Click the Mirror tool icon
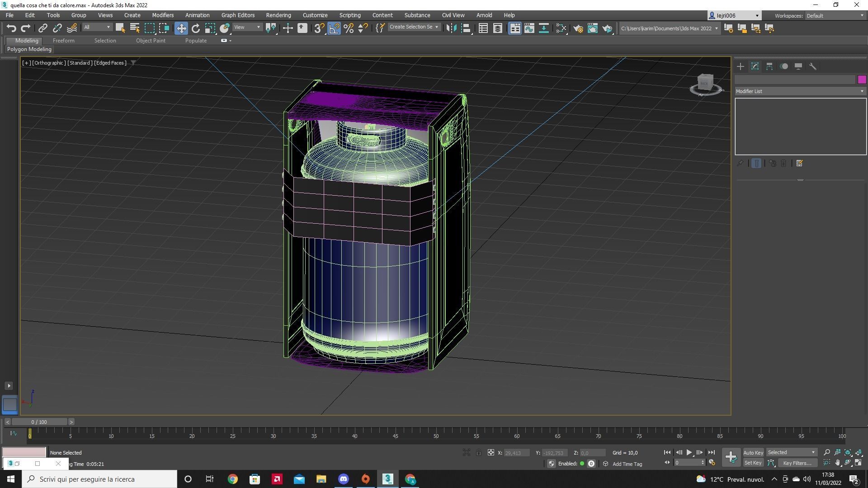The height and width of the screenshot is (488, 868). (451, 28)
